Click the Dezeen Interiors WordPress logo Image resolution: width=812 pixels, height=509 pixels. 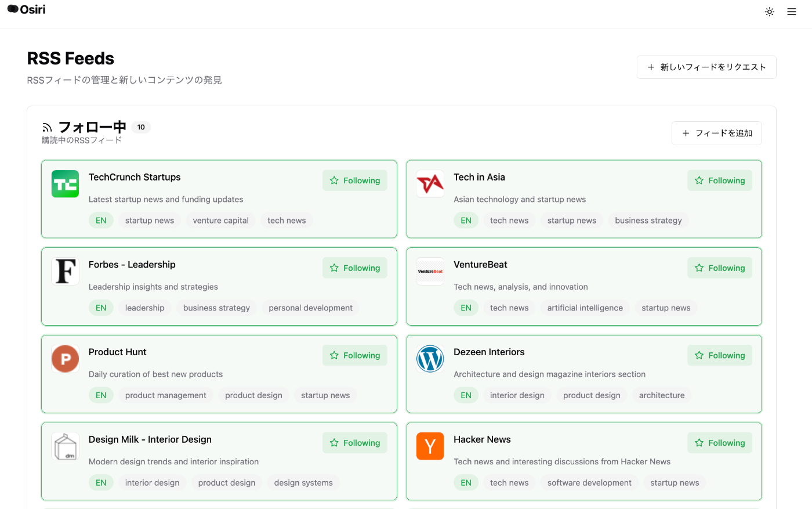430,359
